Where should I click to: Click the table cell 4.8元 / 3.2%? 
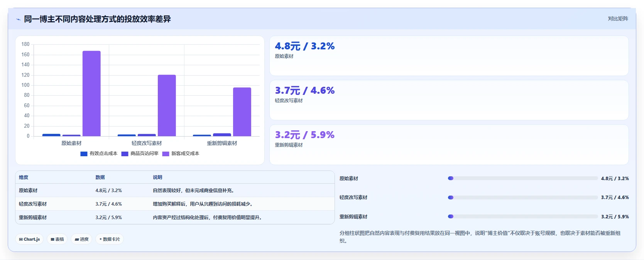point(109,191)
